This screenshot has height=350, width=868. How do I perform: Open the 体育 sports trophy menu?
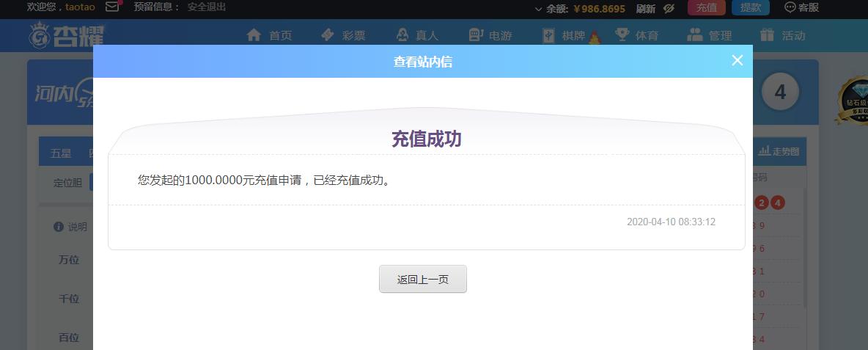637,35
